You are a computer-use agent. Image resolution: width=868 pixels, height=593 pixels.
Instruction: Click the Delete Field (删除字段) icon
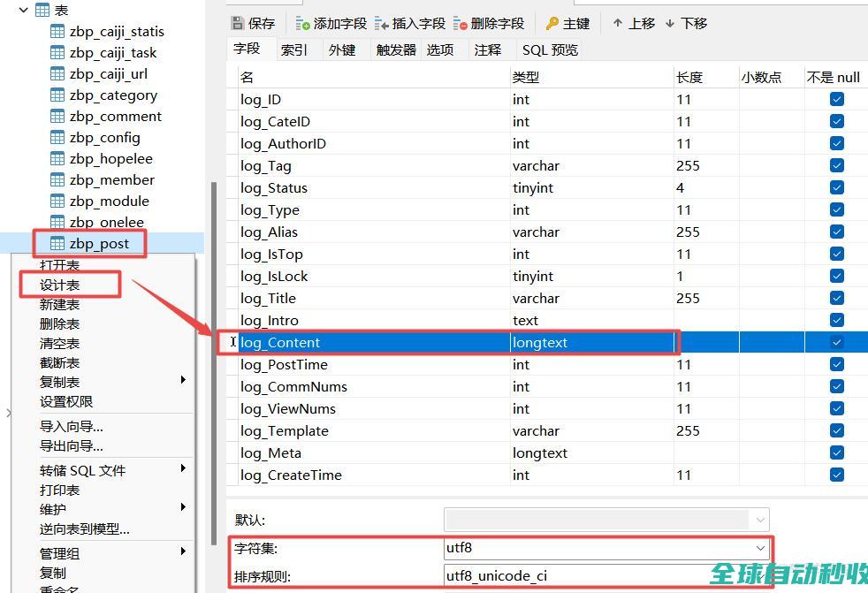[460, 23]
